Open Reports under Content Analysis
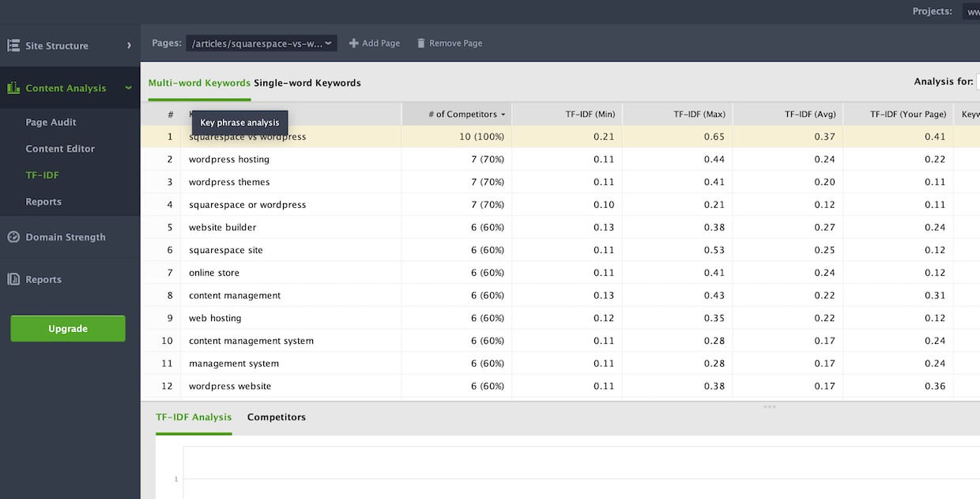The width and height of the screenshot is (980, 499). 43,202
